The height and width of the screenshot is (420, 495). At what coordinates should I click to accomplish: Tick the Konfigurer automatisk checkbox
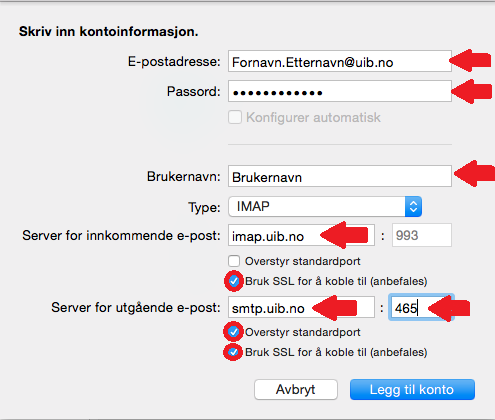pyautogui.click(x=235, y=117)
